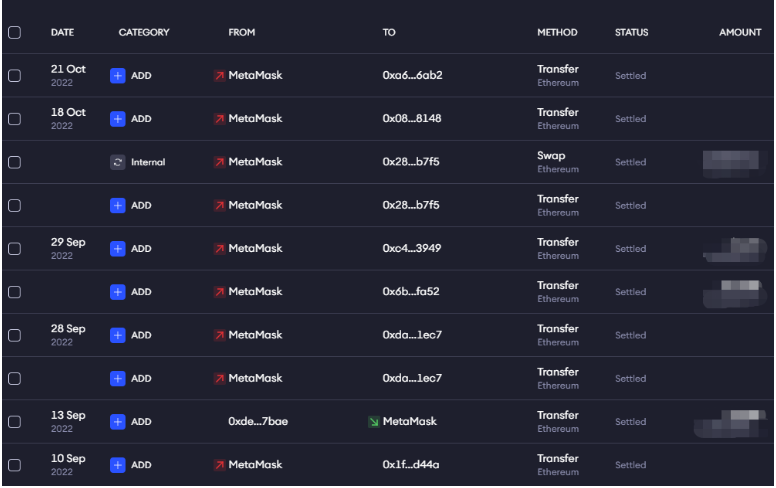The width and height of the screenshot is (776, 488).
Task: Click the recipient address 0xc4...3949
Action: pyautogui.click(x=411, y=248)
